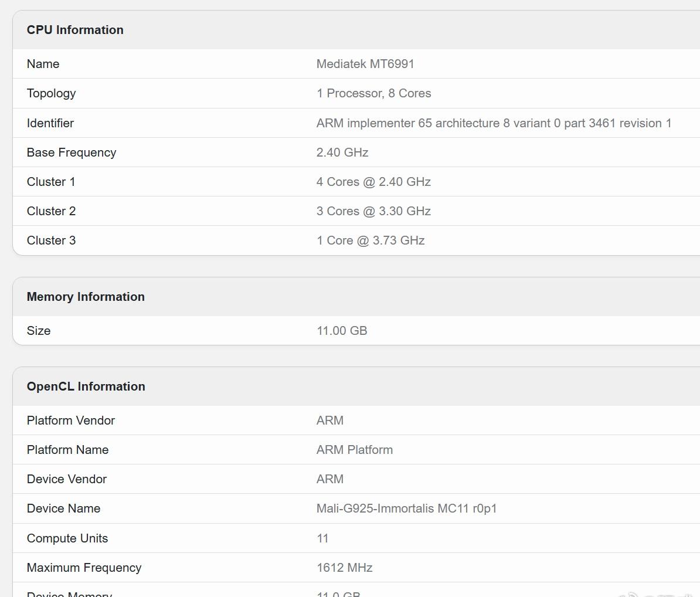This screenshot has width=700, height=597.
Task: Click the Base Frequency label
Action: coord(72,152)
